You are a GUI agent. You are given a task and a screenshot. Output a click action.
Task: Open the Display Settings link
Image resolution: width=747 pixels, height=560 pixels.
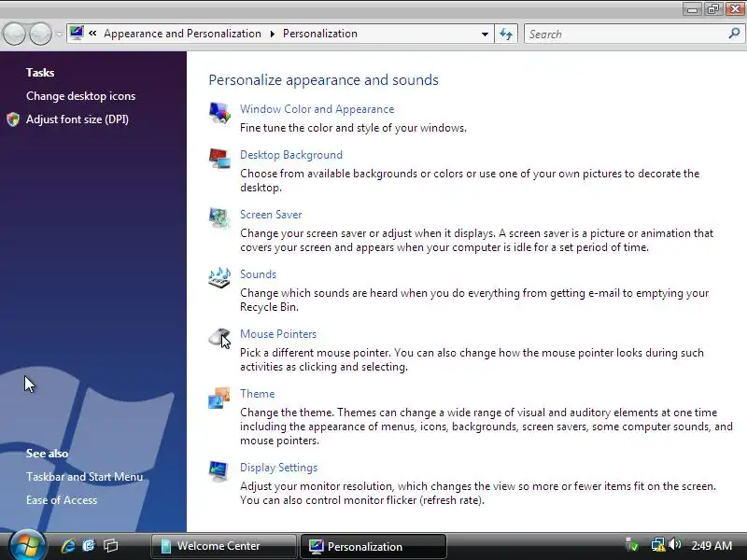click(278, 468)
